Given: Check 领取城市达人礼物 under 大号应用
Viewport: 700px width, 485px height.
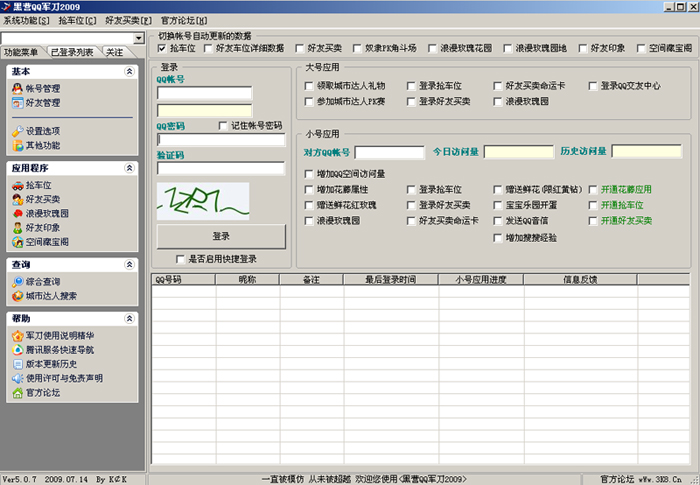Looking at the screenshot, I should 310,86.
